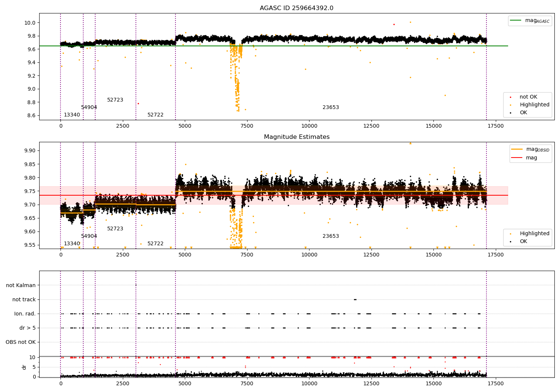
Task: Click the rotated "dr" y-axis label
Action: coord(24,367)
